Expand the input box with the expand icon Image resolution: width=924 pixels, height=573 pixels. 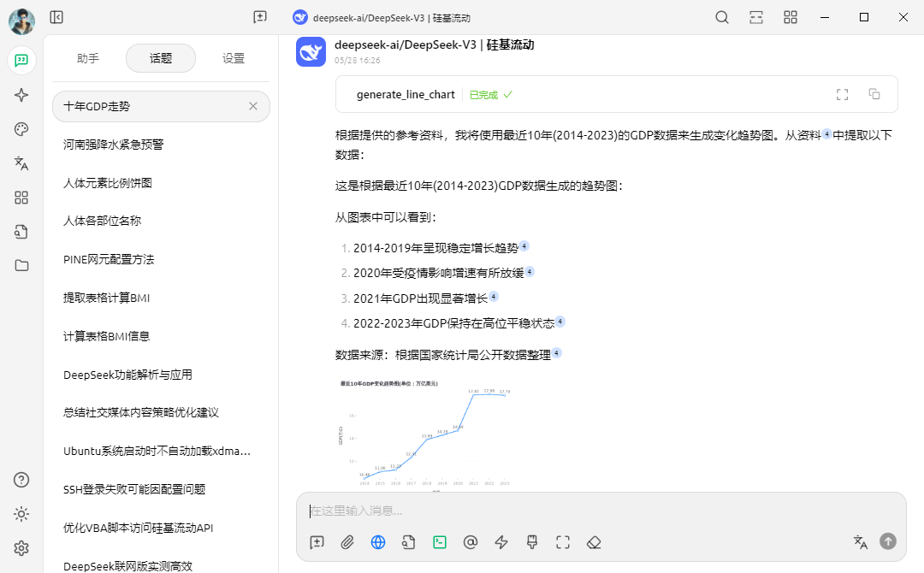tap(563, 542)
